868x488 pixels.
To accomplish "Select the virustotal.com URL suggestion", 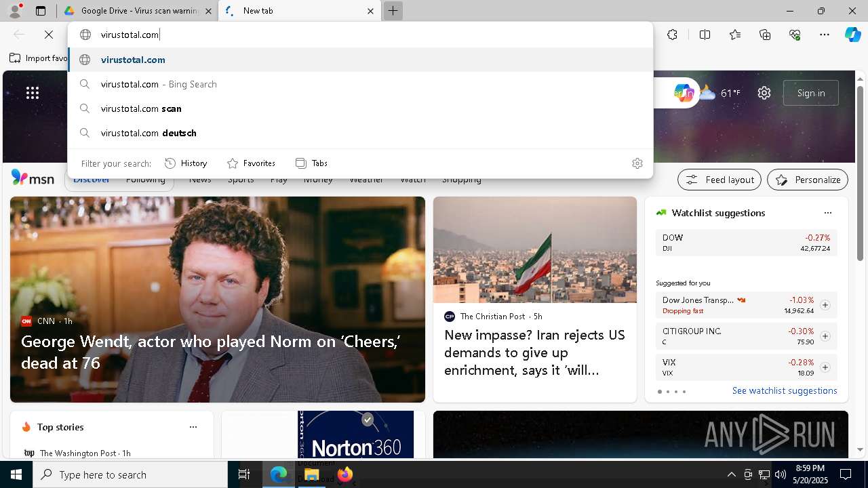I will pyautogui.click(x=360, y=60).
